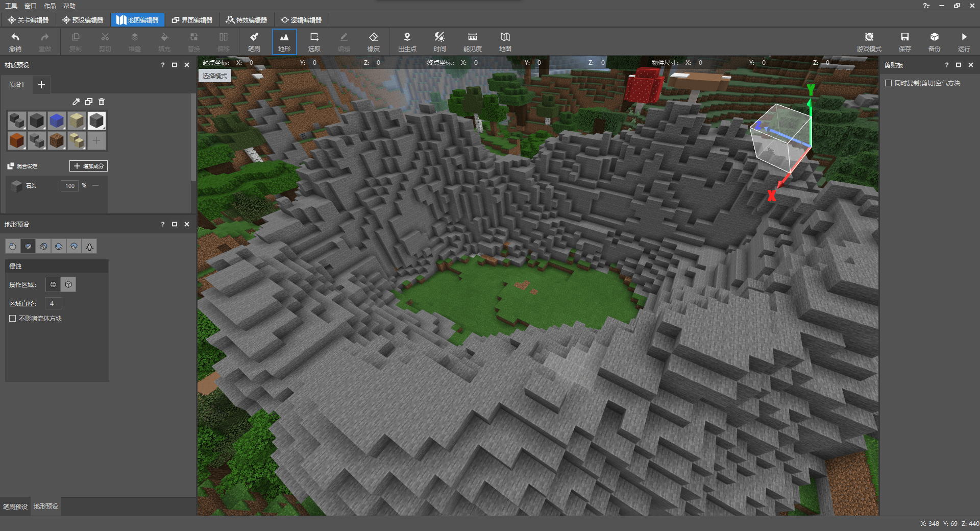Switch to 预设编辑器 tab
This screenshot has width=980, height=531.
coord(83,20)
